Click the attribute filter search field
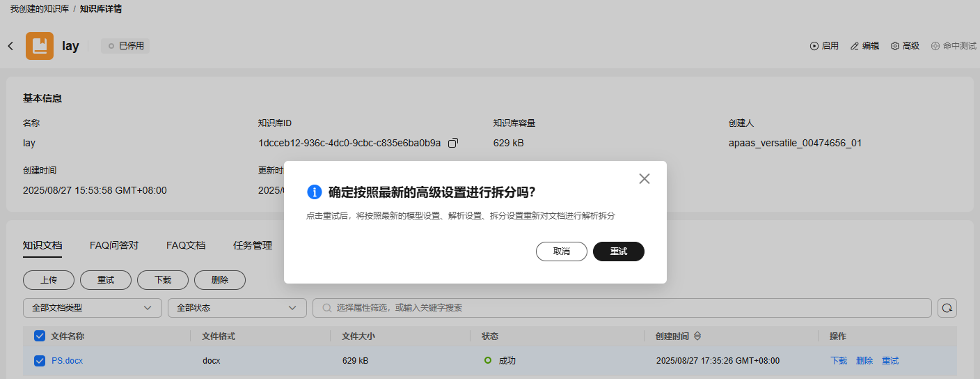This screenshot has width=980, height=379. [x=622, y=308]
